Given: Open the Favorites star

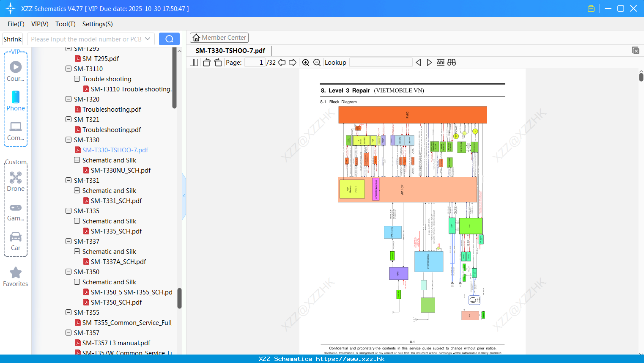Looking at the screenshot, I should [x=16, y=277].
